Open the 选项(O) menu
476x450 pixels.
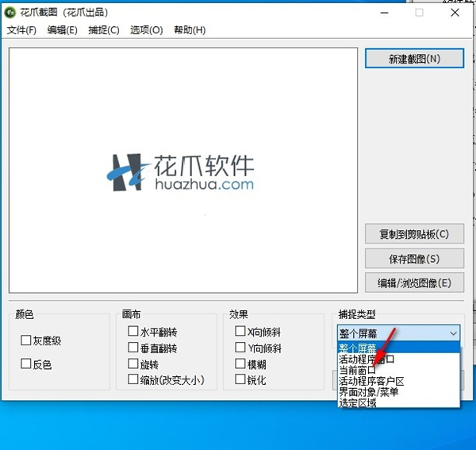click(146, 30)
